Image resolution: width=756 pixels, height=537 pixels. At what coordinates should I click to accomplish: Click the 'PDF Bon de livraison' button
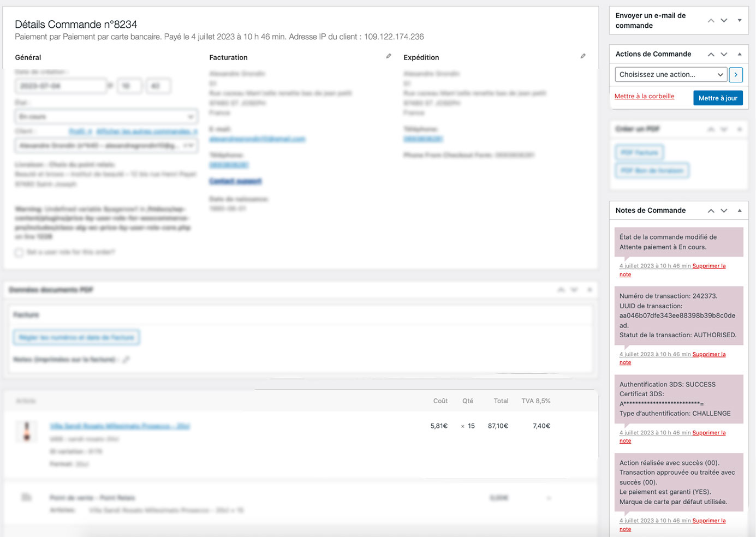pos(652,171)
